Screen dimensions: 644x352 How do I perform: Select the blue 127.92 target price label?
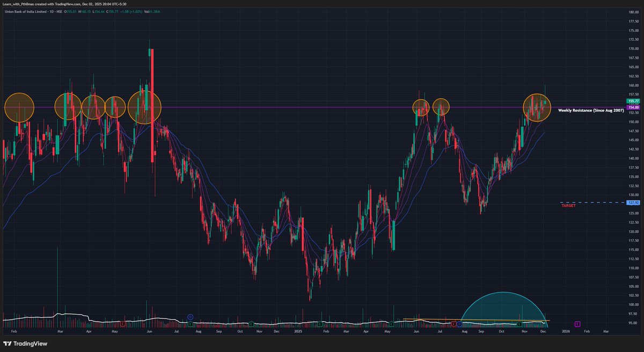634,203
